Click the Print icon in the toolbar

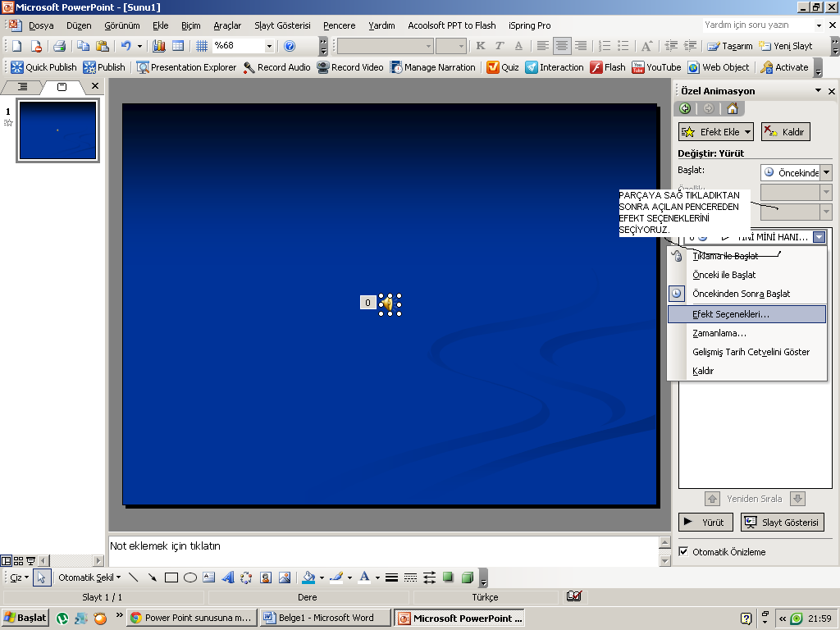(59, 46)
